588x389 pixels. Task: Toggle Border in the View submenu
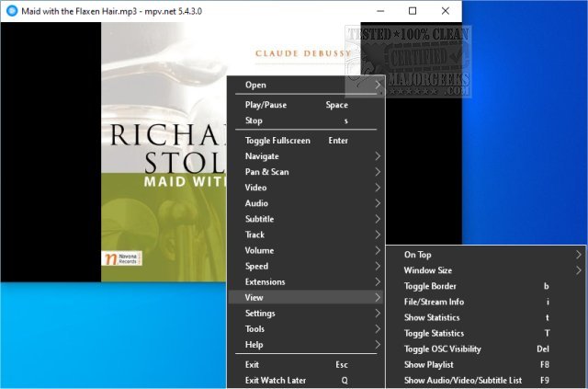pyautogui.click(x=486, y=286)
